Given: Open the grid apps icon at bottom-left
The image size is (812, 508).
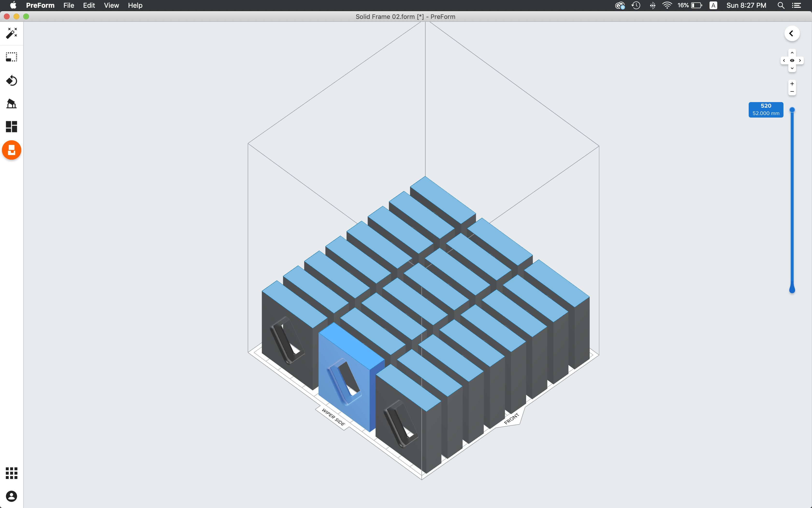Looking at the screenshot, I should coord(11,473).
